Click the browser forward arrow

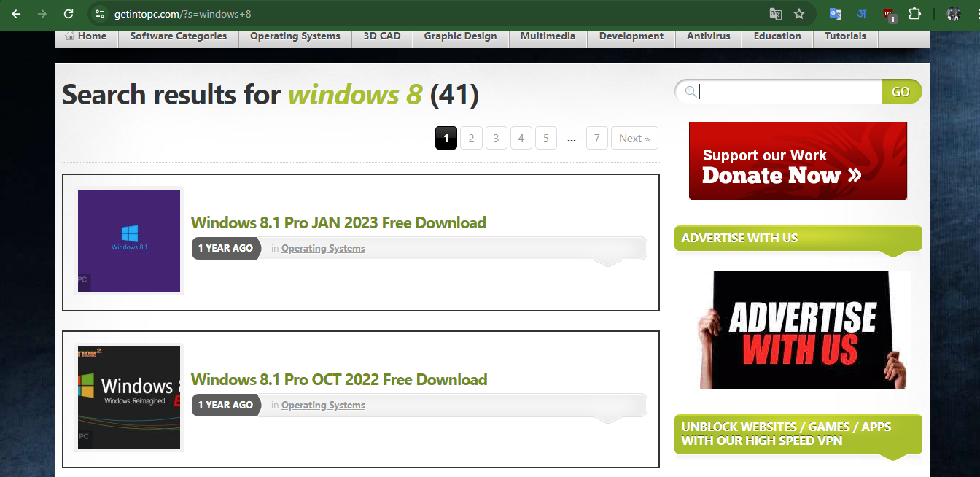pos(42,14)
